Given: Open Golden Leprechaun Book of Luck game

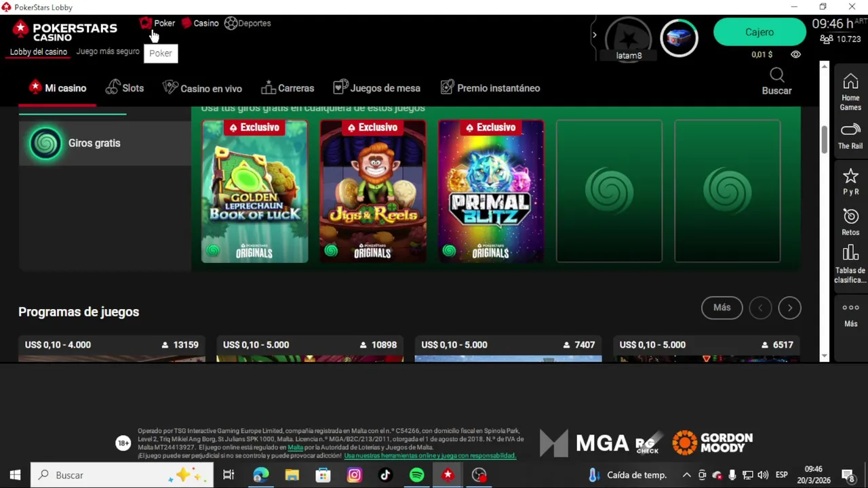Looking at the screenshot, I should tap(254, 191).
